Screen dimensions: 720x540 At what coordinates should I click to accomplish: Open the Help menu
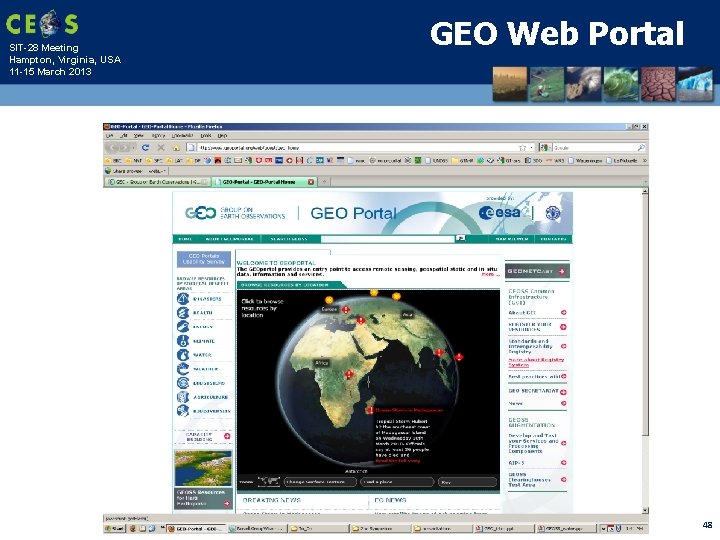pos(222,136)
